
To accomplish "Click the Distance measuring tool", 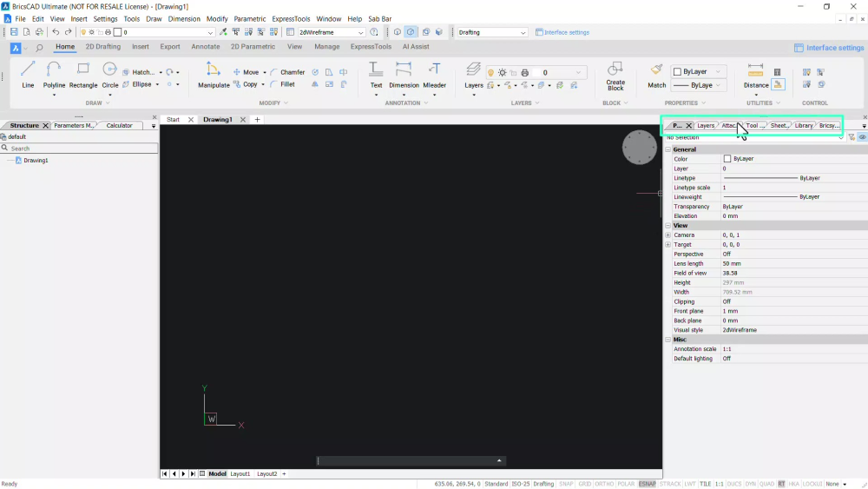I will click(x=756, y=75).
